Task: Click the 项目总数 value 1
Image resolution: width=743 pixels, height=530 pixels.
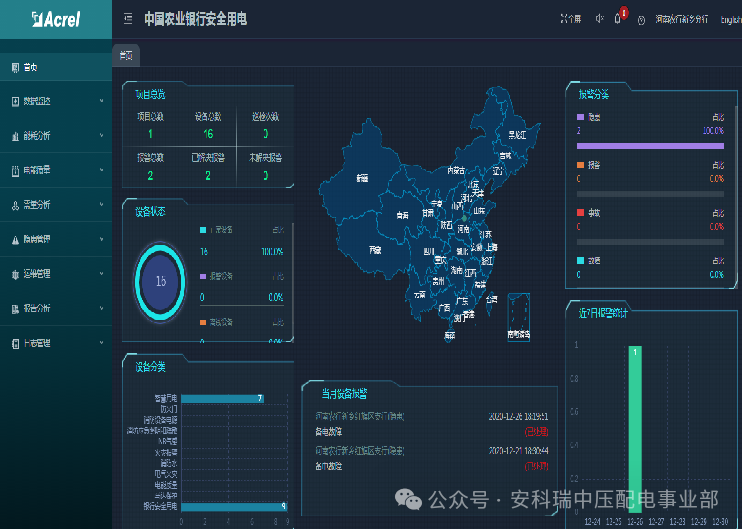Action: pos(150,134)
